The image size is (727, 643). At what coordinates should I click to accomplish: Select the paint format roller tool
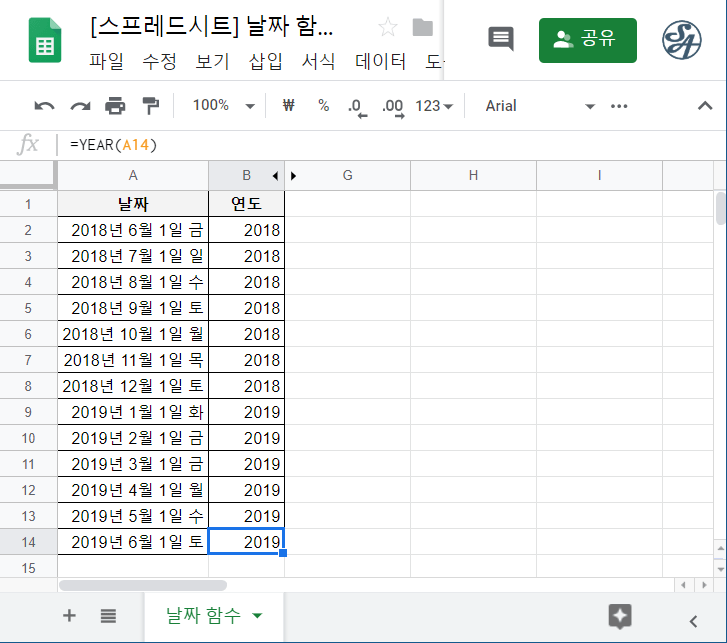tap(150, 106)
